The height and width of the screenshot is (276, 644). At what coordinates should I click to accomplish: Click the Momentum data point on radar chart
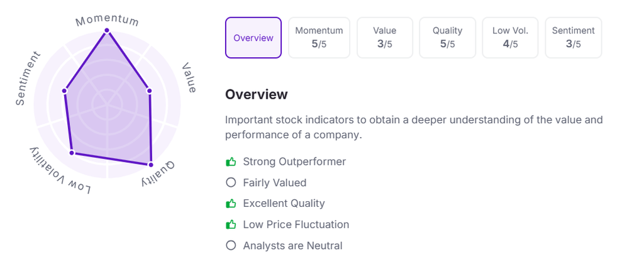pos(107,30)
